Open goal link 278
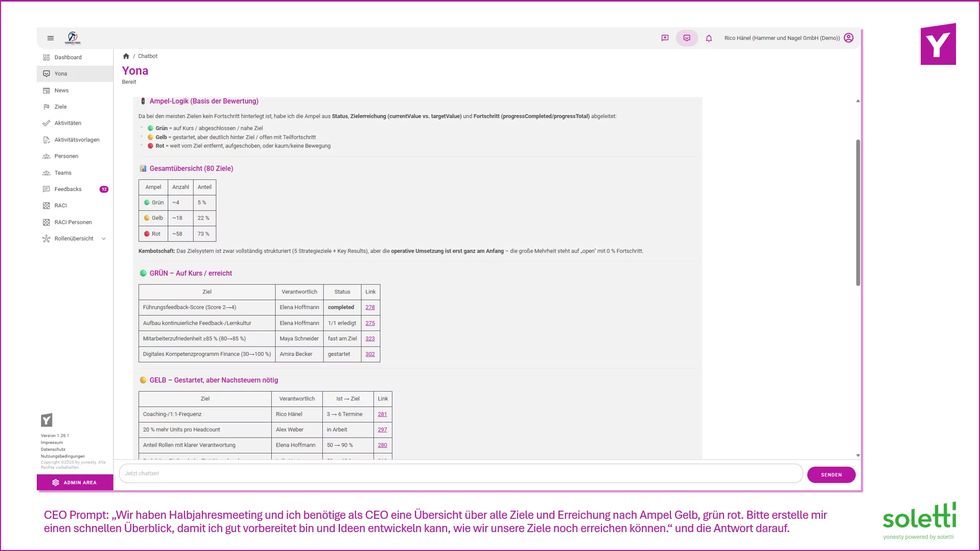 coord(370,307)
